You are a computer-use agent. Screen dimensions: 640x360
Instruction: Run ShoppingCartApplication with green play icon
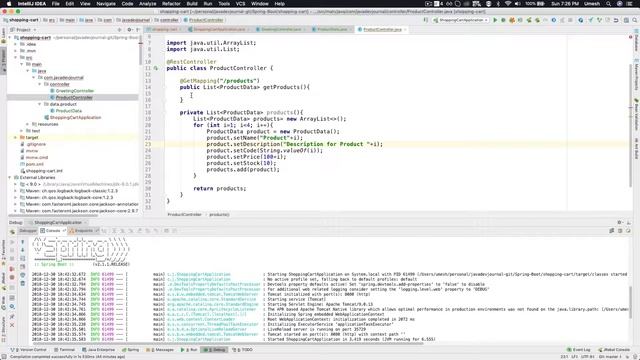click(x=495, y=20)
